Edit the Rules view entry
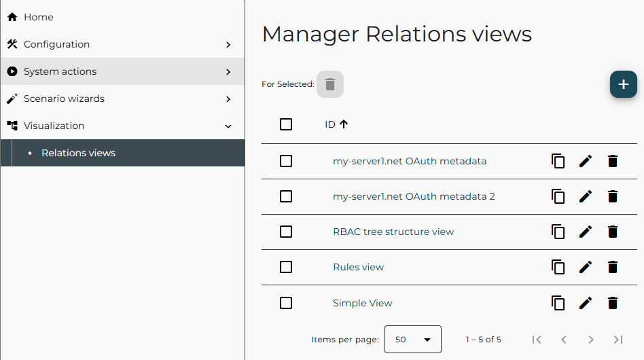The width and height of the screenshot is (644, 360). (x=586, y=267)
